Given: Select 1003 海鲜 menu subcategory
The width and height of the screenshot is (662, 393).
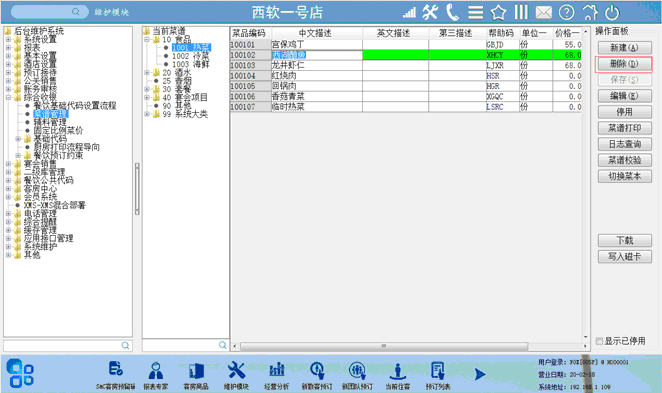Looking at the screenshot, I should pos(190,64).
